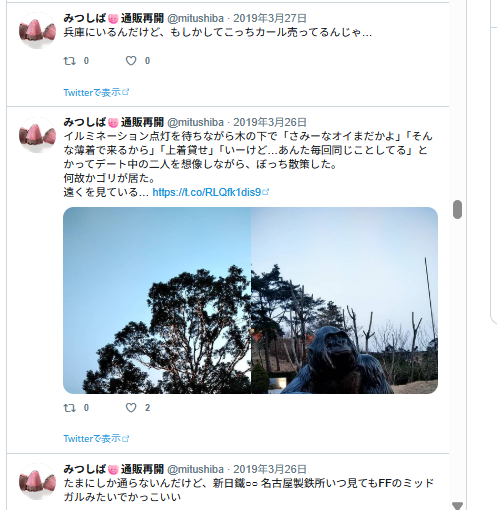The height and width of the screenshot is (510, 497).
Task: Open the tree silhouette photo thumbnail
Action: (x=157, y=300)
